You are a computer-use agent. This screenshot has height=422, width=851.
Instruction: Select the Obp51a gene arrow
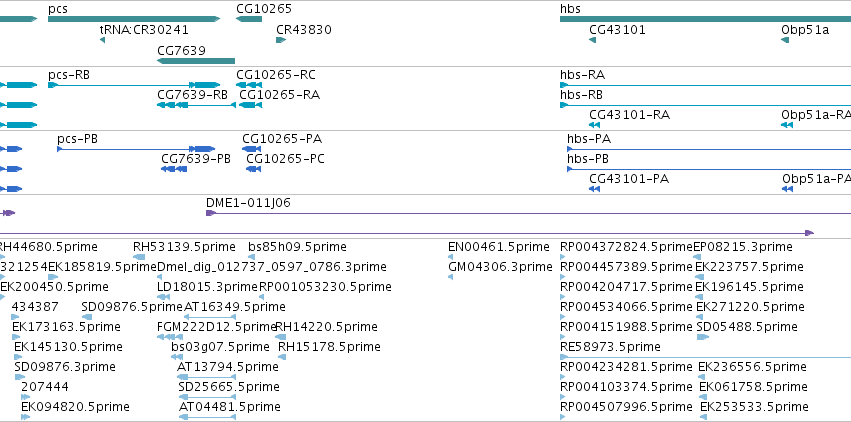tap(785, 40)
